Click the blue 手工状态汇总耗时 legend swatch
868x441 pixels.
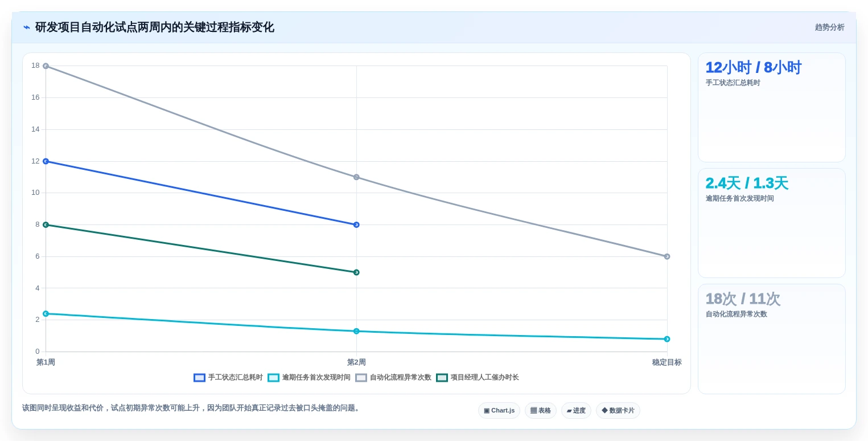[x=199, y=378]
